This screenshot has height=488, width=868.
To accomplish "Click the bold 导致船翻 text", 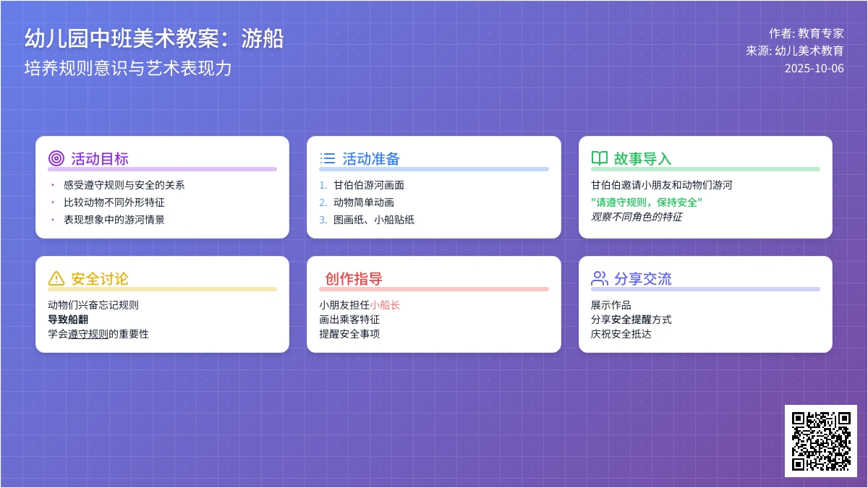I will coord(68,320).
